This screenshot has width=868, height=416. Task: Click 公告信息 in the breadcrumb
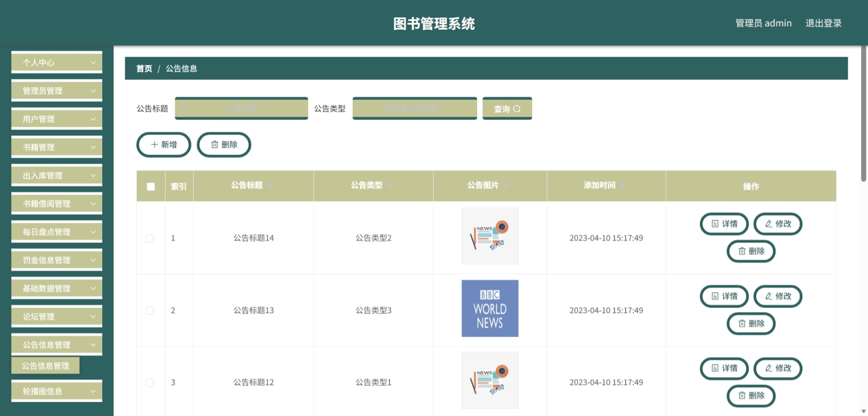tap(181, 69)
